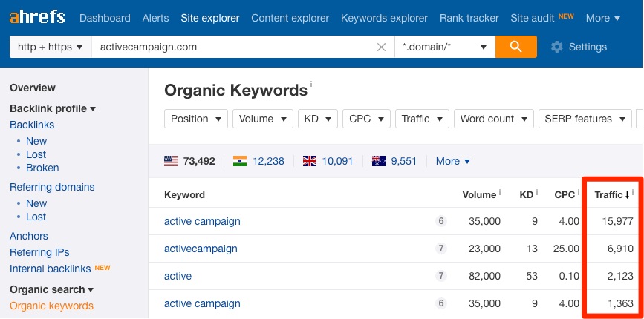This screenshot has width=644, height=319.
Task: Click position badge 6 for first active campaign row
Action: [x=441, y=221]
